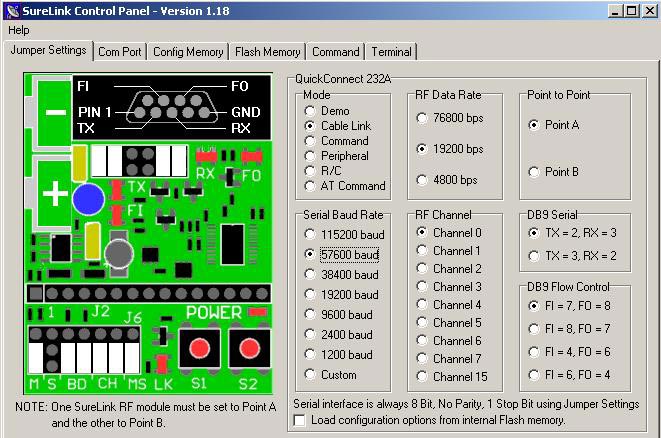Click the red LK link LED
The image size is (661, 438).
click(x=162, y=364)
